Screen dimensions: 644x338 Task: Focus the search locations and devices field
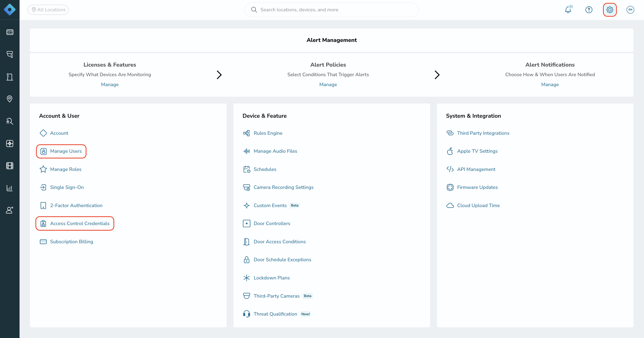point(332,10)
